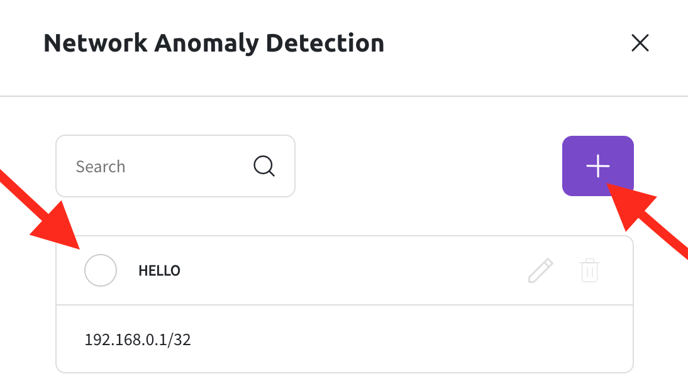Click the Network Anomaly Detection title
Viewport: 688px width, 386px height.
214,43
